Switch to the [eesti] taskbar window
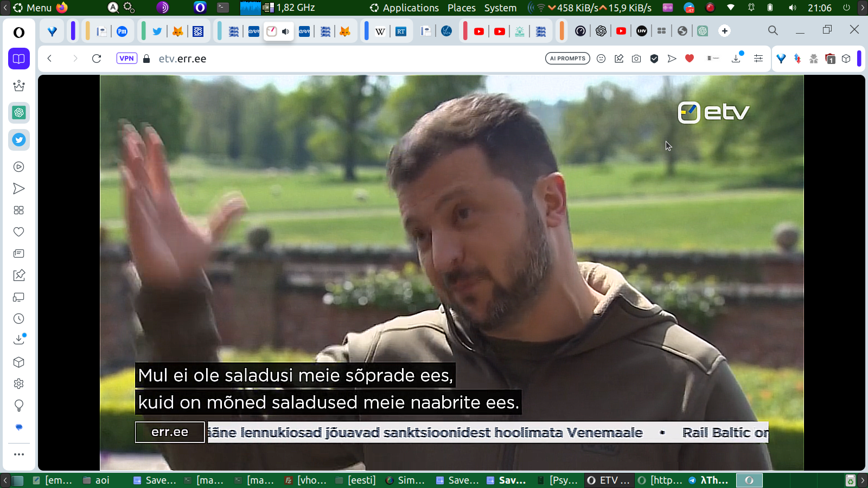 (x=356, y=480)
